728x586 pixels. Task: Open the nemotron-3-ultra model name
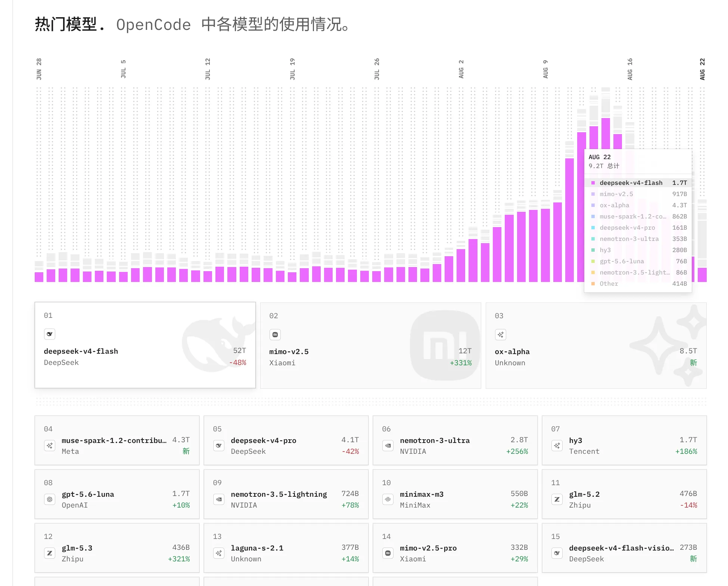pos(435,440)
